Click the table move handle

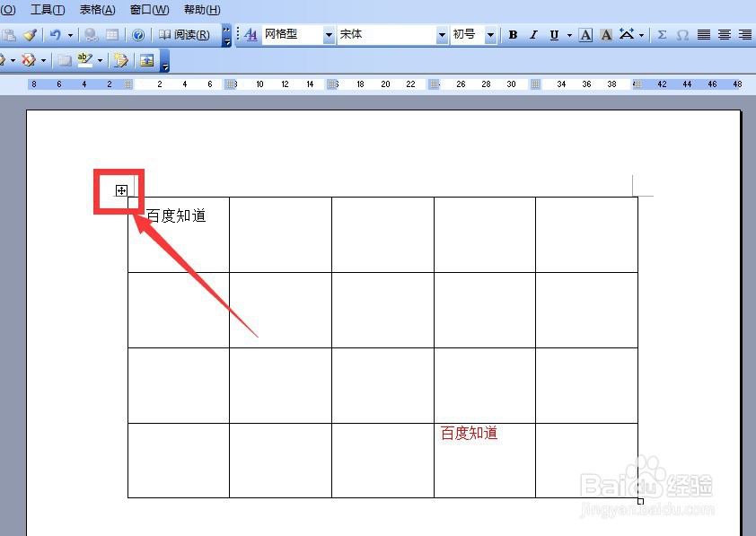point(121,190)
